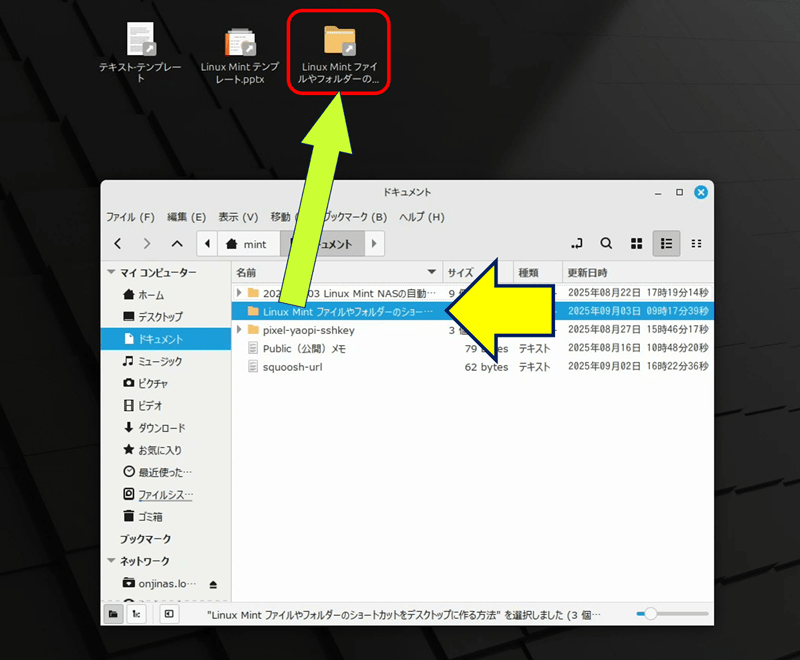800x660 pixels.
Task: Collapse ネットワーク sidebar section
Action: [x=111, y=561]
